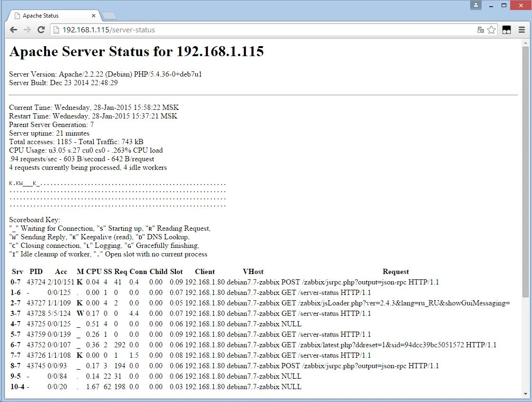Click the heading 'Apache Server Status for 192.168.1.115'
Viewport: 532px width, 402px height.
click(136, 51)
